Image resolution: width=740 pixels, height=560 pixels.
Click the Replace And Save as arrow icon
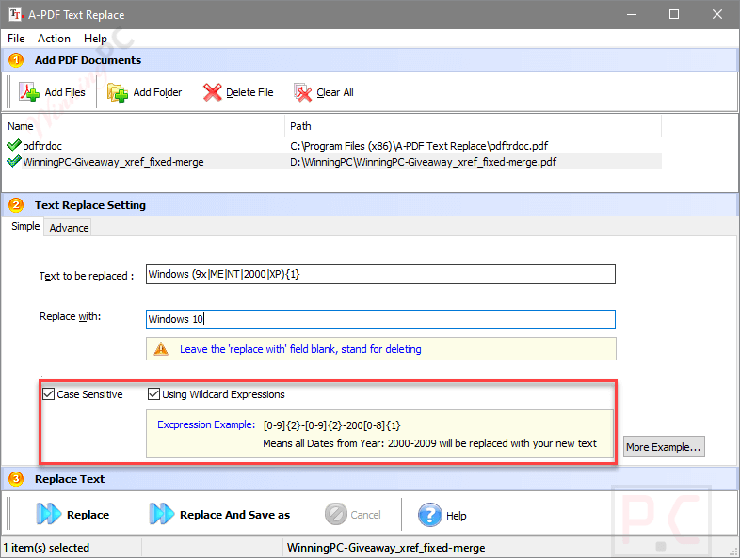point(161,514)
